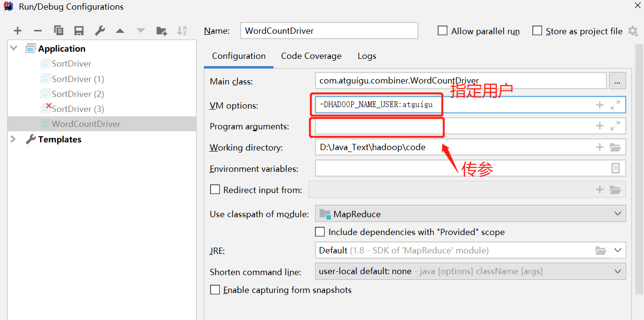The width and height of the screenshot is (644, 320).
Task: Select the Templates node label
Action: click(59, 139)
